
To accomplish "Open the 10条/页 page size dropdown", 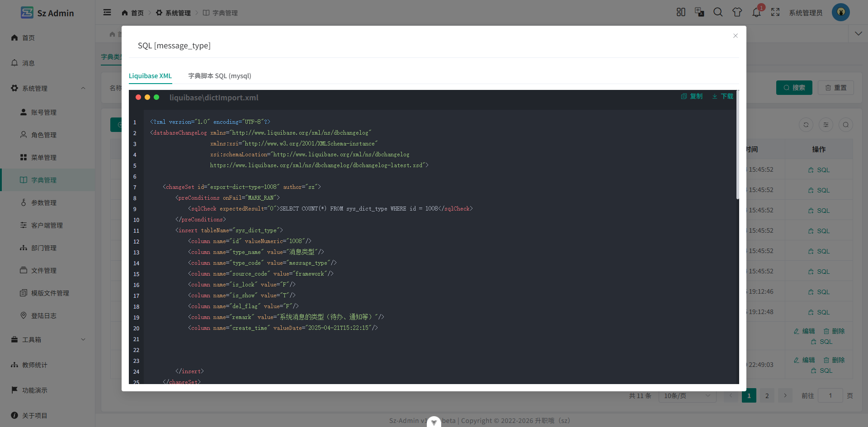I will pos(687,395).
